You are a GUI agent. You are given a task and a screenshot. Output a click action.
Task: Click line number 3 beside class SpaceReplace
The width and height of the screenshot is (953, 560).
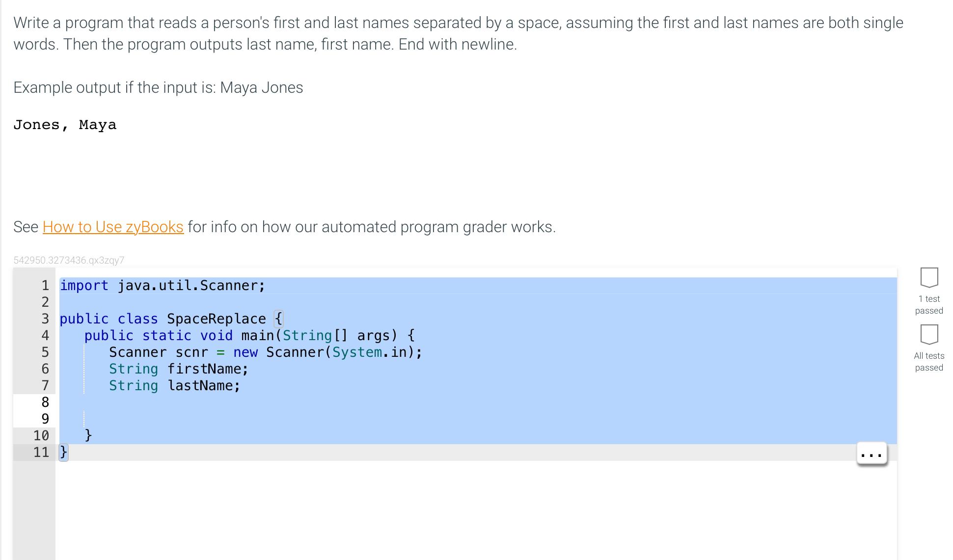pyautogui.click(x=45, y=319)
